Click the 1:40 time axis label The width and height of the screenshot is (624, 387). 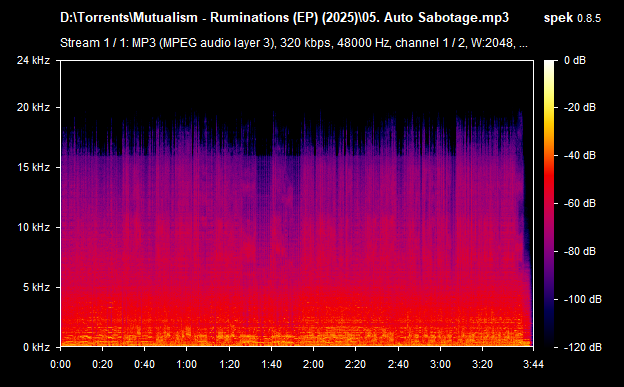(271, 364)
